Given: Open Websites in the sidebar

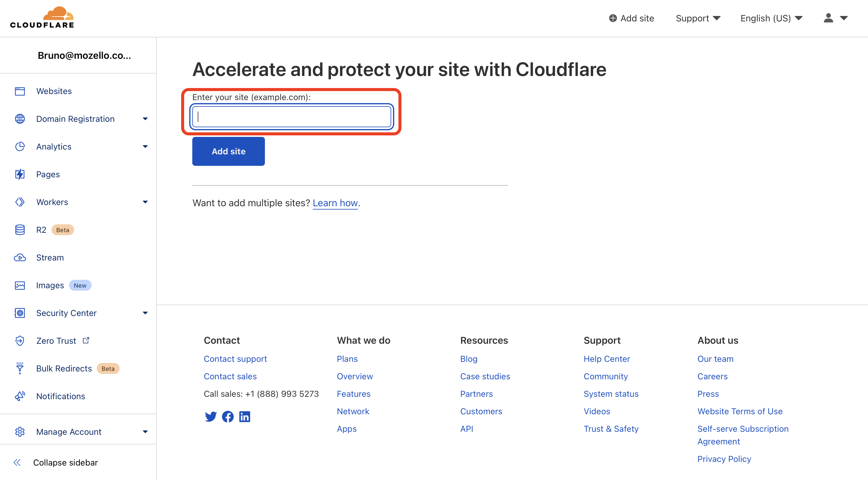Looking at the screenshot, I should point(54,91).
